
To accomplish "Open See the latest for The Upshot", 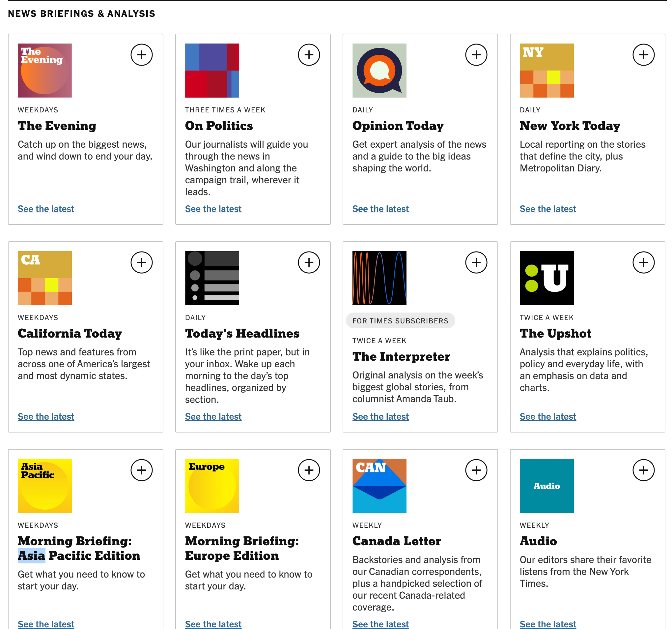I will 548,417.
